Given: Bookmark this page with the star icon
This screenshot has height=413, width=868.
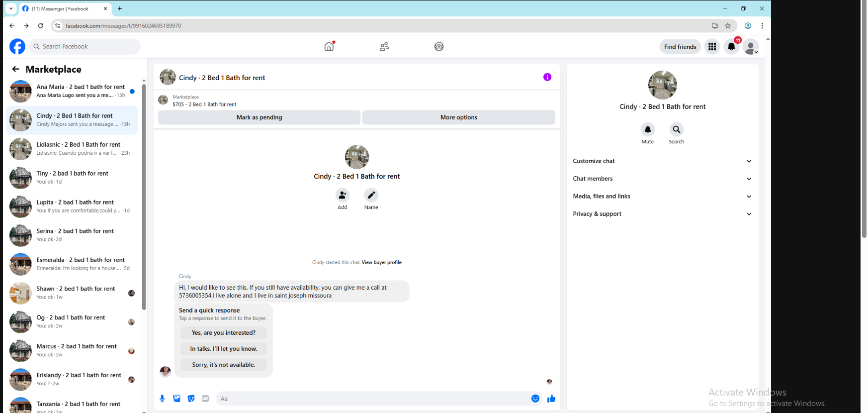Looking at the screenshot, I should (728, 26).
